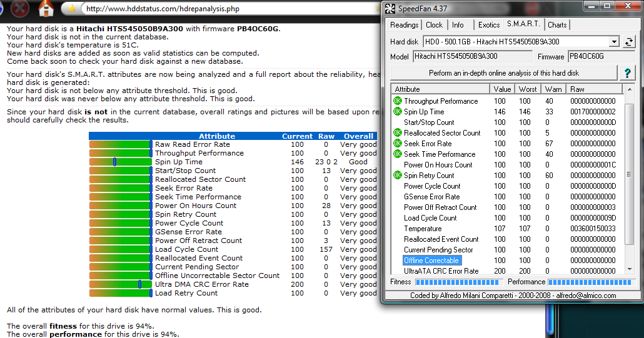Click the blue question mark help icon
The width and height of the screenshot is (644, 338).
pyautogui.click(x=627, y=73)
